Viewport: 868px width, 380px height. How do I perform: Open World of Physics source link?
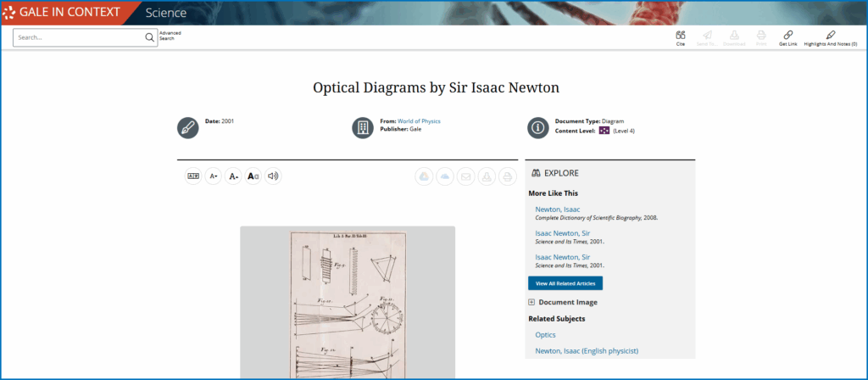[x=419, y=121]
